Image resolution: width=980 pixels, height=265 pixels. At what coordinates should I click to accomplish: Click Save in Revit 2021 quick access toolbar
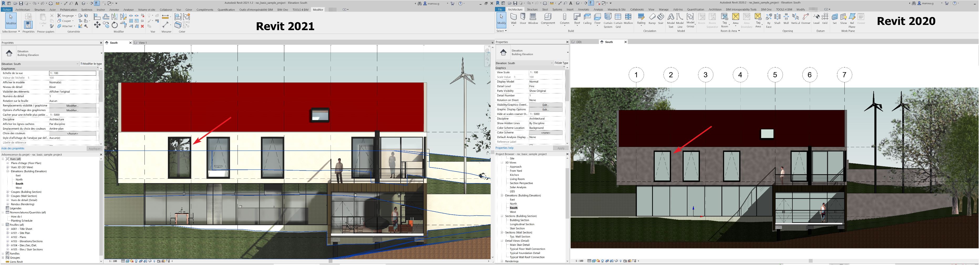[21, 3]
